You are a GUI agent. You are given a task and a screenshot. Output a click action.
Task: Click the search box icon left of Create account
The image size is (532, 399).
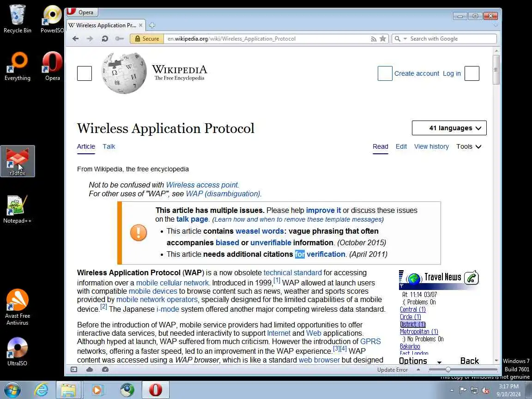(x=385, y=73)
